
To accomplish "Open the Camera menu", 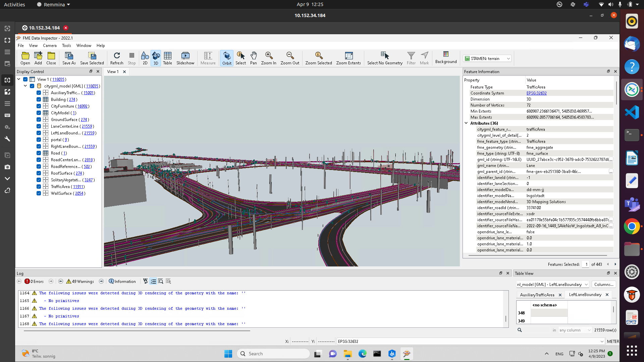I will (x=50, y=46).
